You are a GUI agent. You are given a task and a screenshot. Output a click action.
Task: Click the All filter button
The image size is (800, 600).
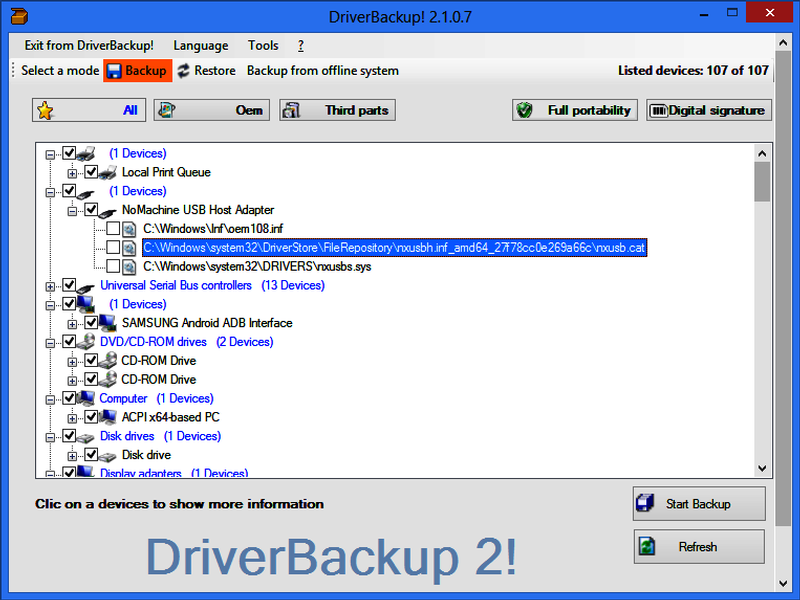(x=89, y=110)
